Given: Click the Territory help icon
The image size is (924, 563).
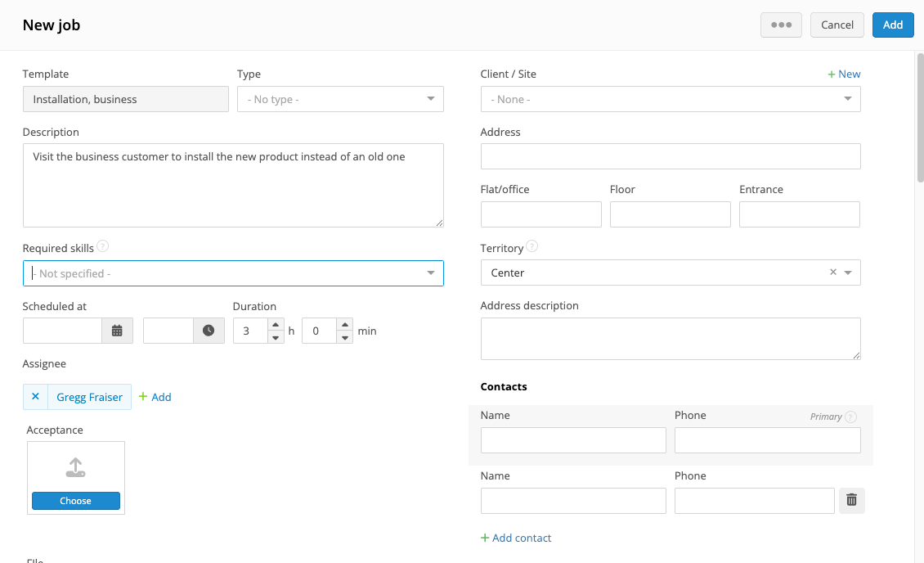Looking at the screenshot, I should pyautogui.click(x=532, y=246).
